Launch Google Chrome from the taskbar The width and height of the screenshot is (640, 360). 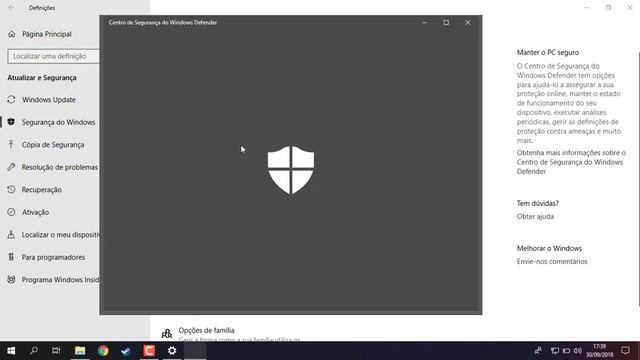(103, 351)
